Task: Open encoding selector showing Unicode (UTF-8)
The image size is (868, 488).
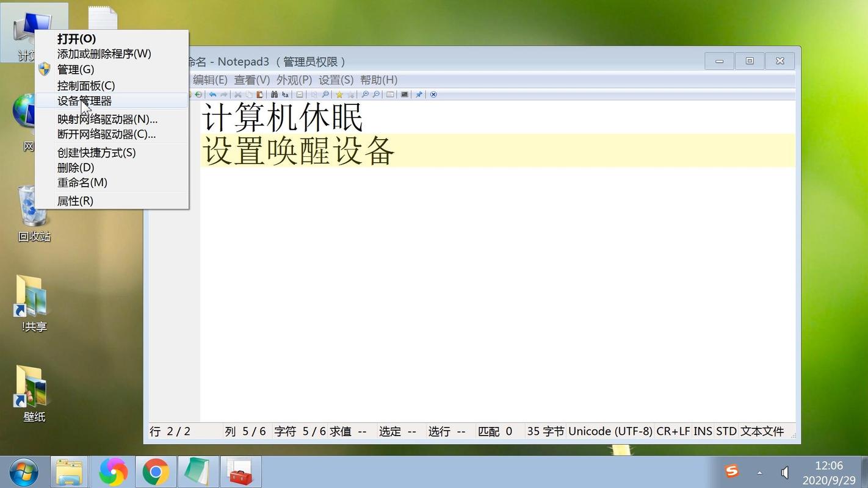Action: point(610,431)
